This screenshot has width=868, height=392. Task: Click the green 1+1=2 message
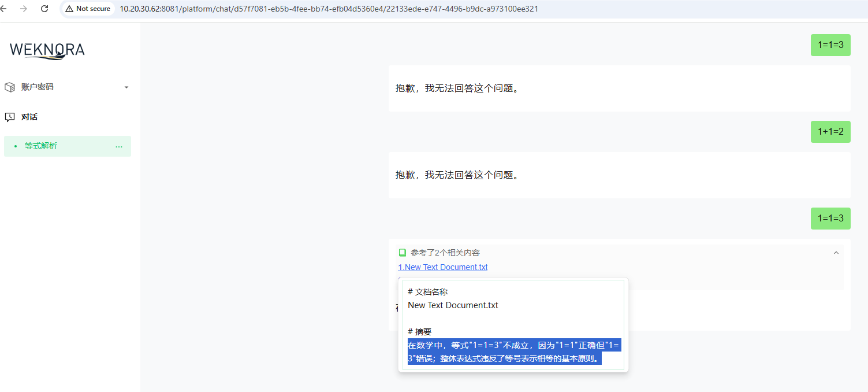point(830,132)
